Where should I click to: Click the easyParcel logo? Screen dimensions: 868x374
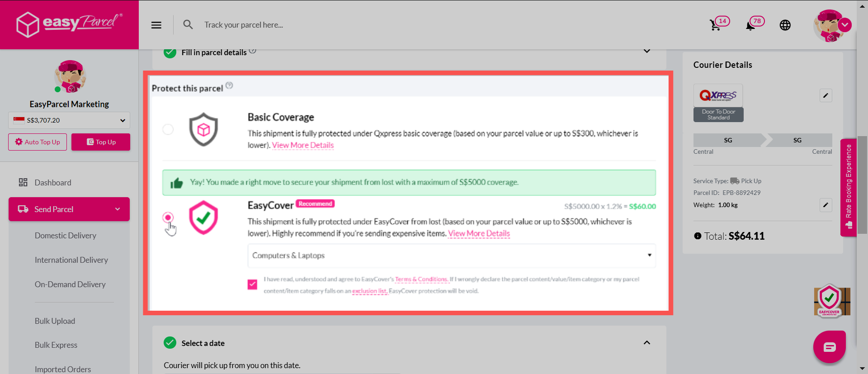[x=69, y=24]
